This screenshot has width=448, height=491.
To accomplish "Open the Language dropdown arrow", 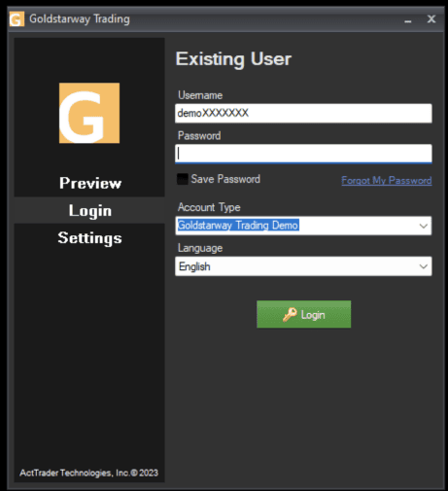I will 423,266.
